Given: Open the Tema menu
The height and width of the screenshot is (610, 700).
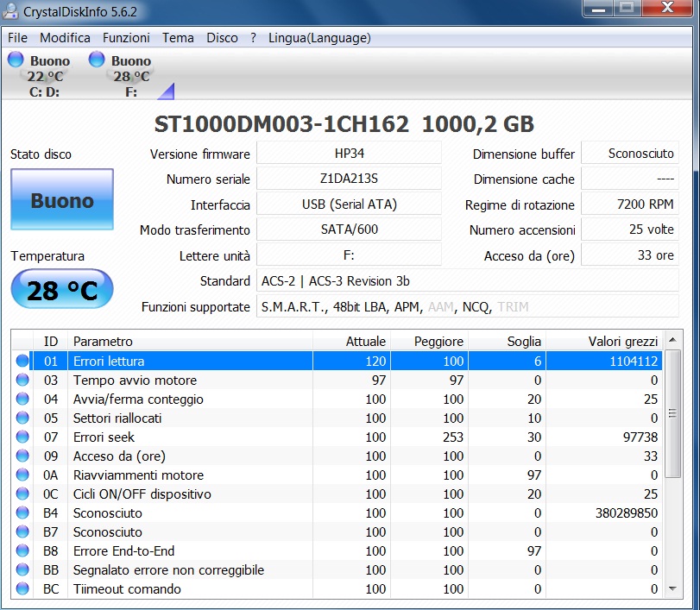Looking at the screenshot, I should pos(178,38).
